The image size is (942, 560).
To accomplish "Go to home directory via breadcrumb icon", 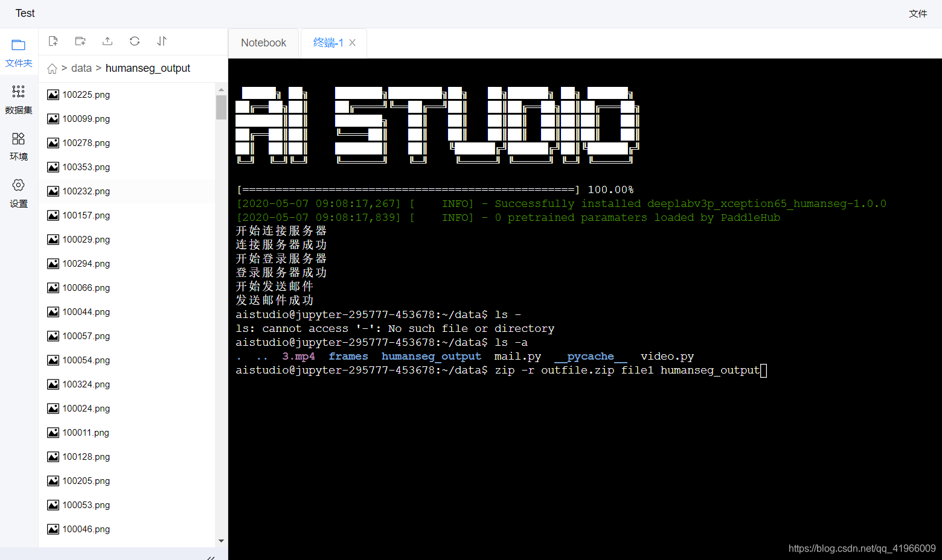I will coord(53,69).
